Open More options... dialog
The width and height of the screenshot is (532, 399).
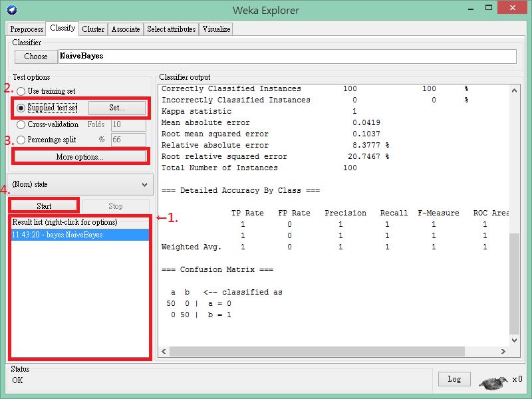(x=80, y=157)
